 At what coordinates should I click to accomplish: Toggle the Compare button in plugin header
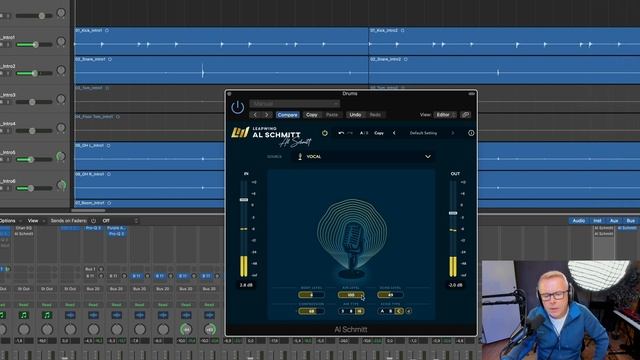coord(287,115)
